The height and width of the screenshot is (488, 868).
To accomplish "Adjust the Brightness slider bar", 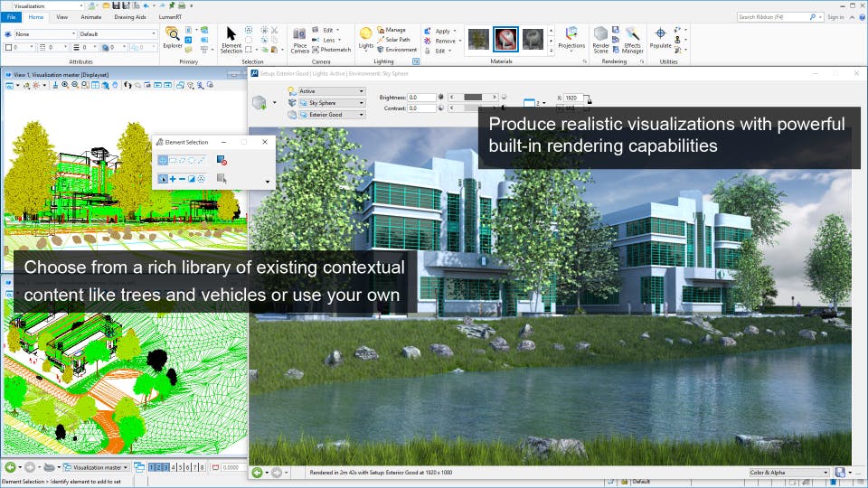I will click(x=472, y=97).
